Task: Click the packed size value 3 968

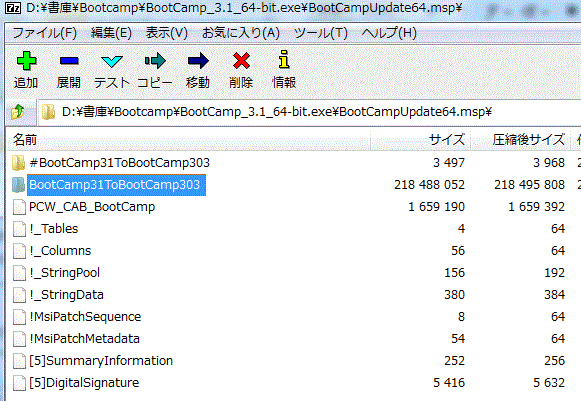Action: tap(549, 163)
